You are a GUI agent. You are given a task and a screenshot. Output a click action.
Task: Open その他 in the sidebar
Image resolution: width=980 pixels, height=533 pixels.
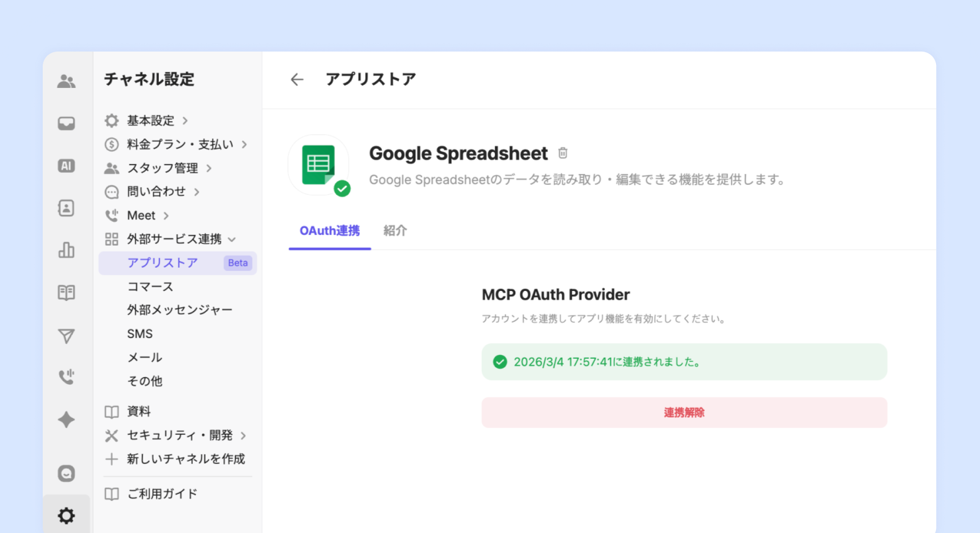[144, 381]
